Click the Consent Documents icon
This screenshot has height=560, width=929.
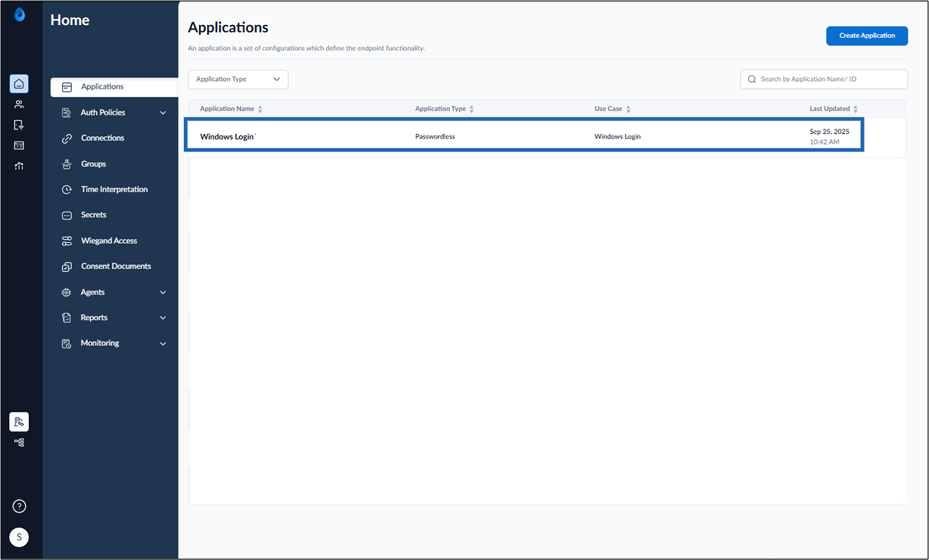(67, 267)
